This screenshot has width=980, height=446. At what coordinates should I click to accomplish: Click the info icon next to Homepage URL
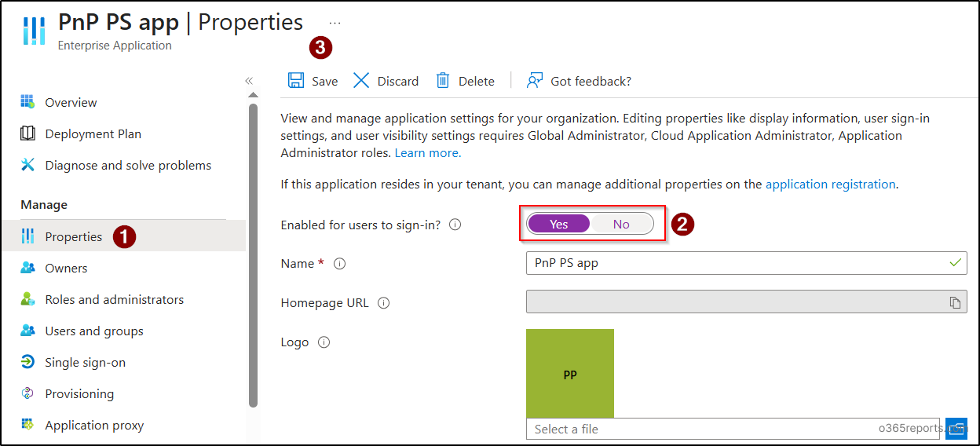click(383, 303)
